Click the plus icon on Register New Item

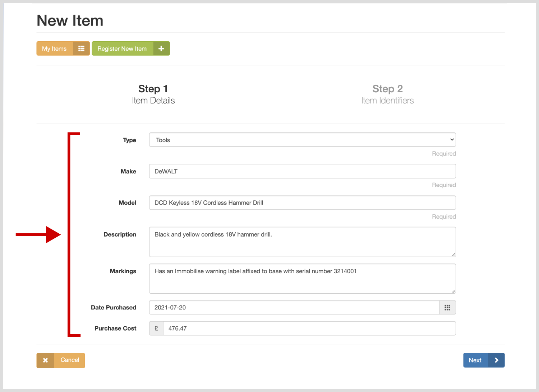click(x=161, y=48)
